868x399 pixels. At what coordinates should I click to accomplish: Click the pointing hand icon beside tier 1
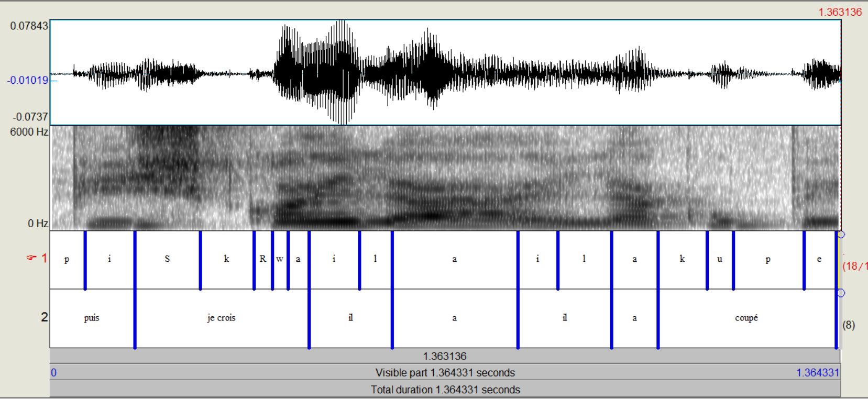[31, 258]
